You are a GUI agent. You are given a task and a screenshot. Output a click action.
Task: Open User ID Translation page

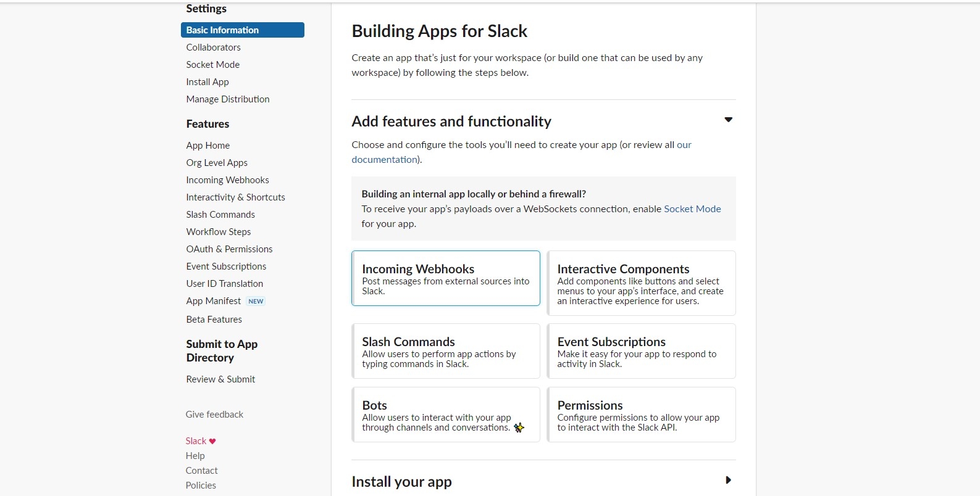225,283
